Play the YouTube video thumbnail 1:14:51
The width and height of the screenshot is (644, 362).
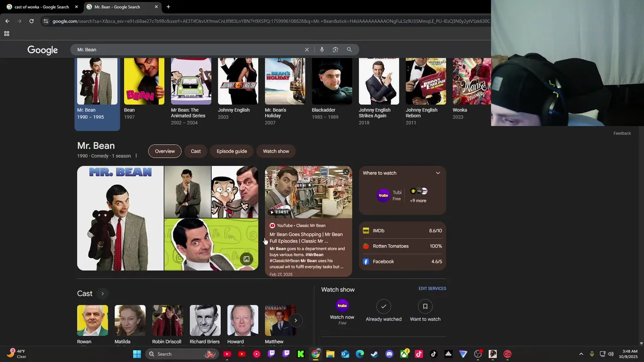click(x=308, y=192)
